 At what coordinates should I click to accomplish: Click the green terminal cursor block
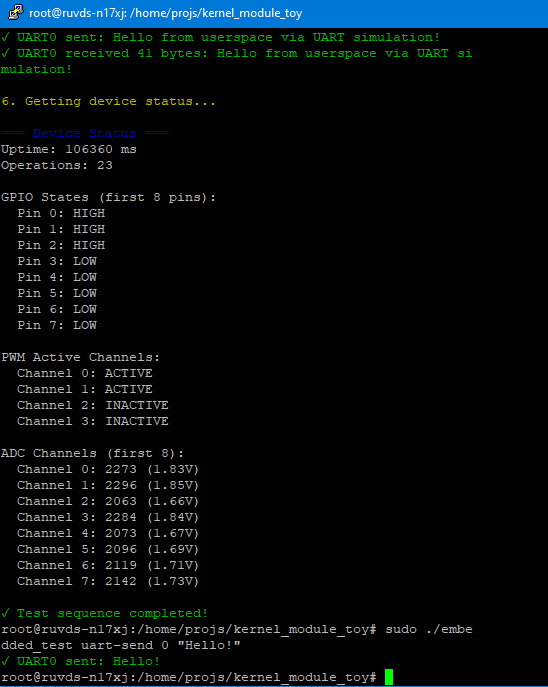(389, 677)
